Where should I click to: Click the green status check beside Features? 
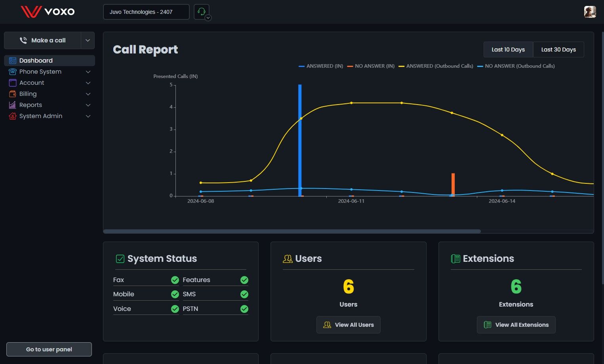pyautogui.click(x=244, y=280)
